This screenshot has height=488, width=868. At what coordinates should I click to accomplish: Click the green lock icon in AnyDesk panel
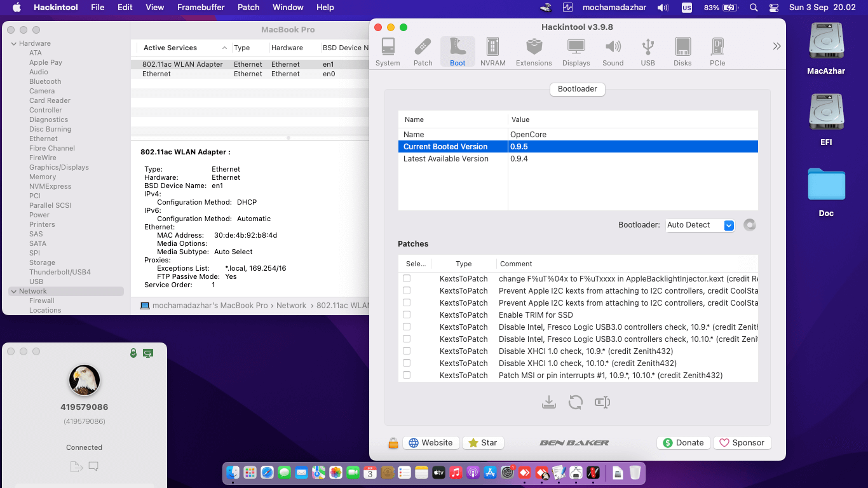pos(133,353)
